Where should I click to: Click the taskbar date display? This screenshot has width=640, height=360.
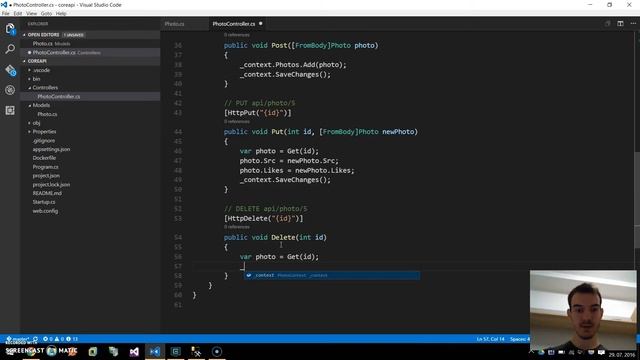[x=622, y=355]
